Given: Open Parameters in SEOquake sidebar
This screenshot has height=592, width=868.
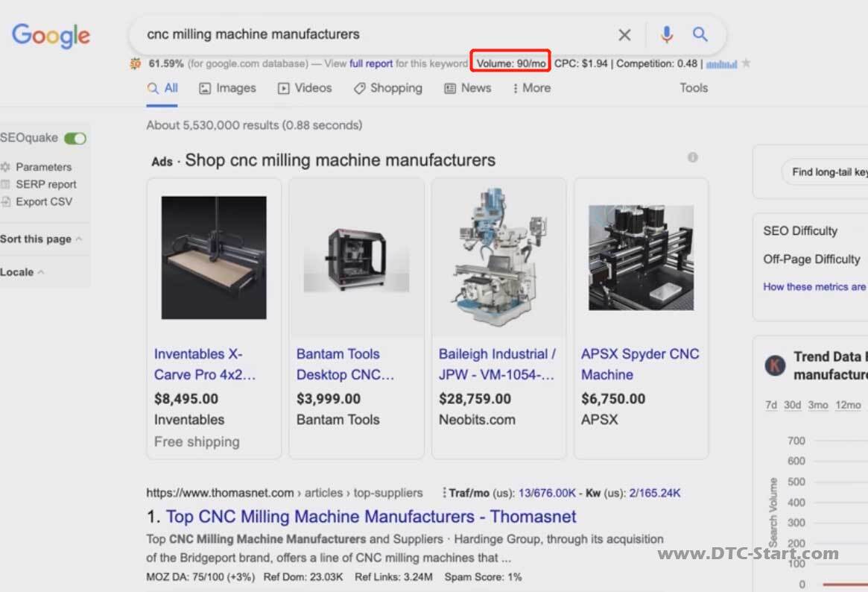Looking at the screenshot, I should [x=44, y=167].
